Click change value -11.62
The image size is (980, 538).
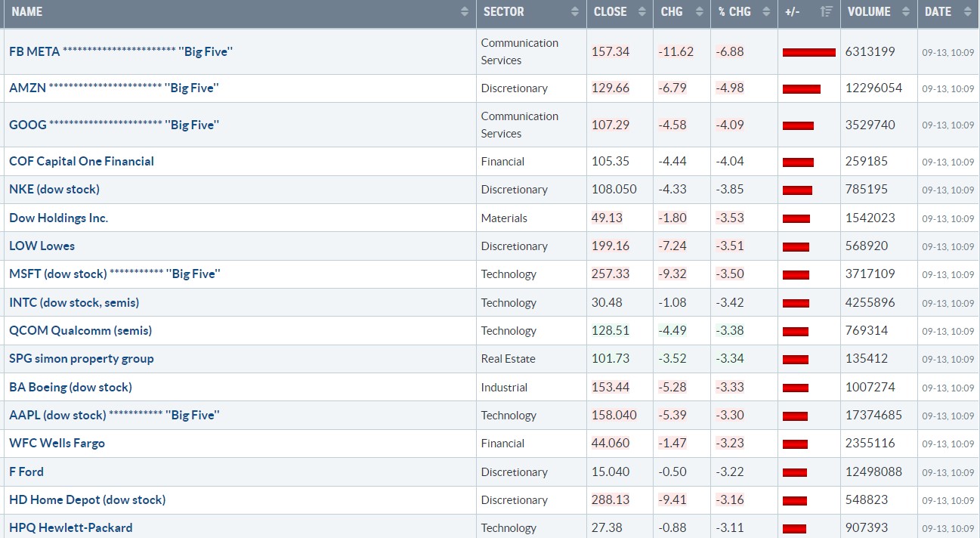pyautogui.click(x=675, y=51)
